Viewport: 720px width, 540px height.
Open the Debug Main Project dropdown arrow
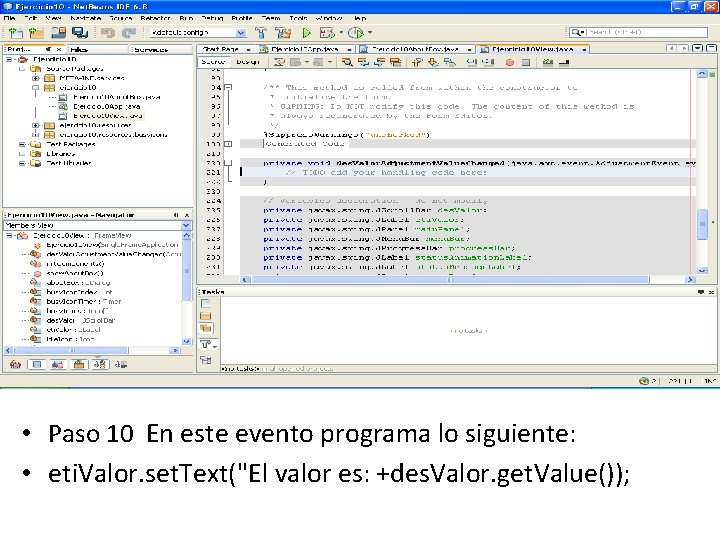[x=341, y=33]
